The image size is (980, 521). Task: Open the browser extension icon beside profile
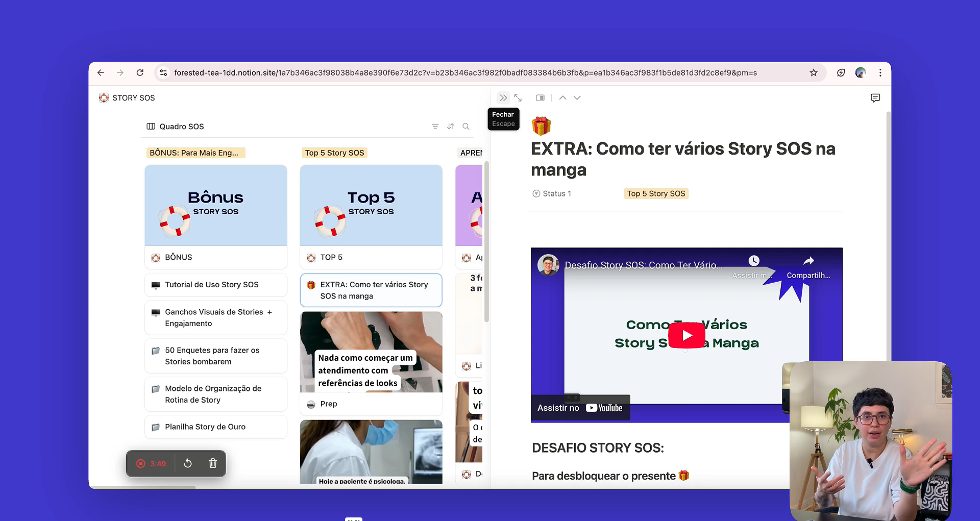841,73
